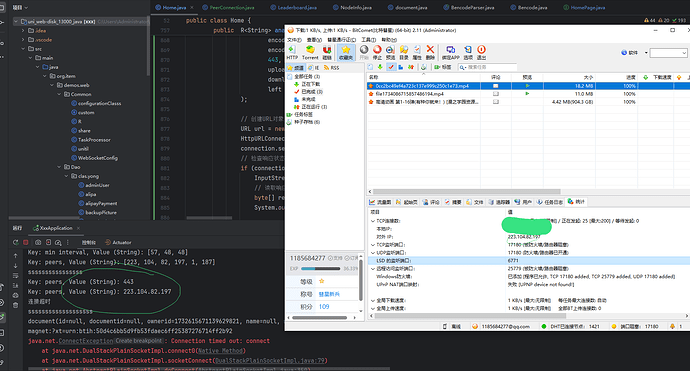Click the up arrow in console gutter
This screenshot has width=690, height=371.
pos(15,256)
